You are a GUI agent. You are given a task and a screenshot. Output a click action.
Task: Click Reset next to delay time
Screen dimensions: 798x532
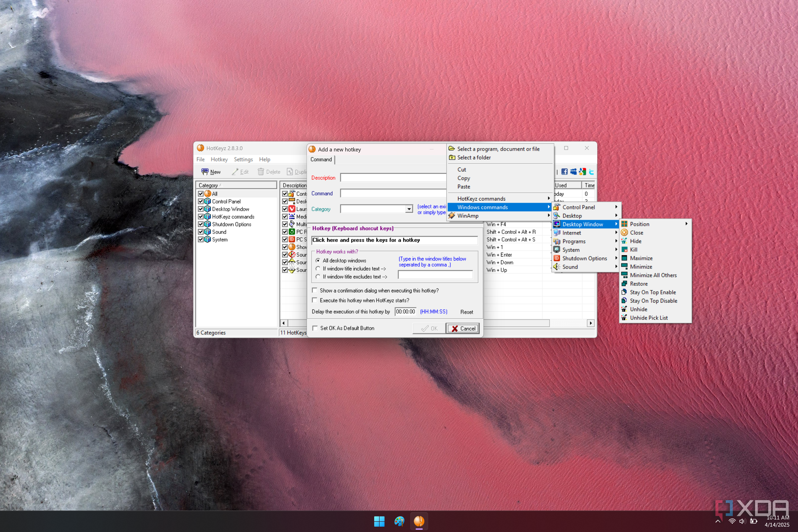coord(467,312)
